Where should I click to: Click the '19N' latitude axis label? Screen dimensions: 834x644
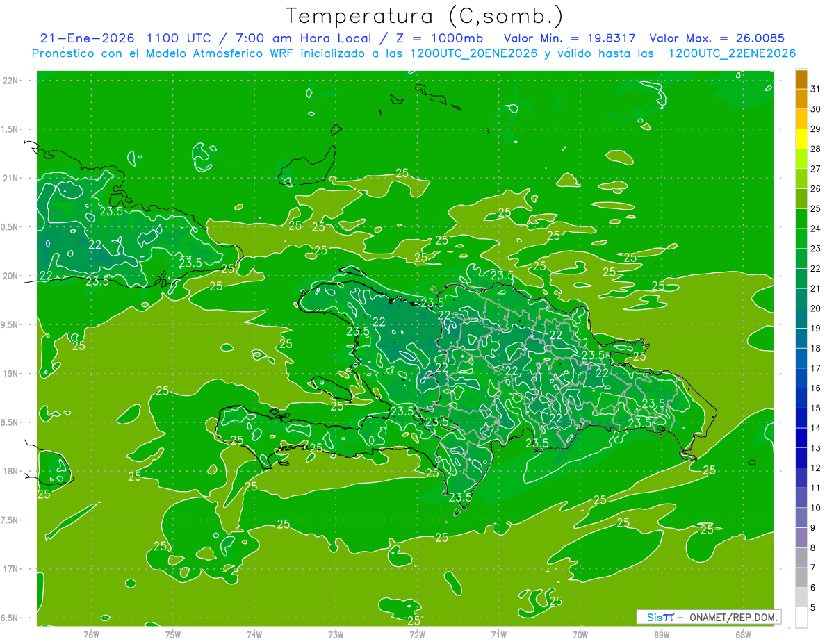click(x=10, y=374)
